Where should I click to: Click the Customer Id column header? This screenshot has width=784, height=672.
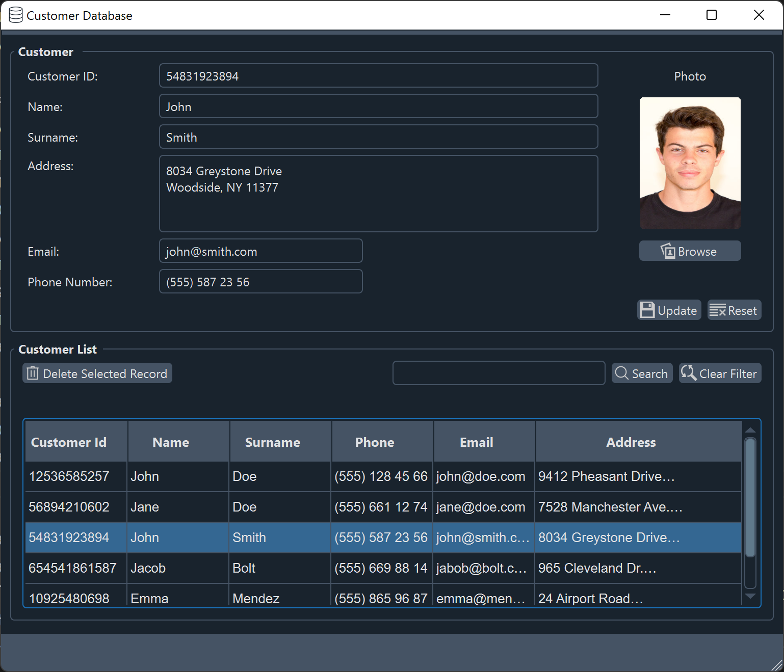click(68, 442)
